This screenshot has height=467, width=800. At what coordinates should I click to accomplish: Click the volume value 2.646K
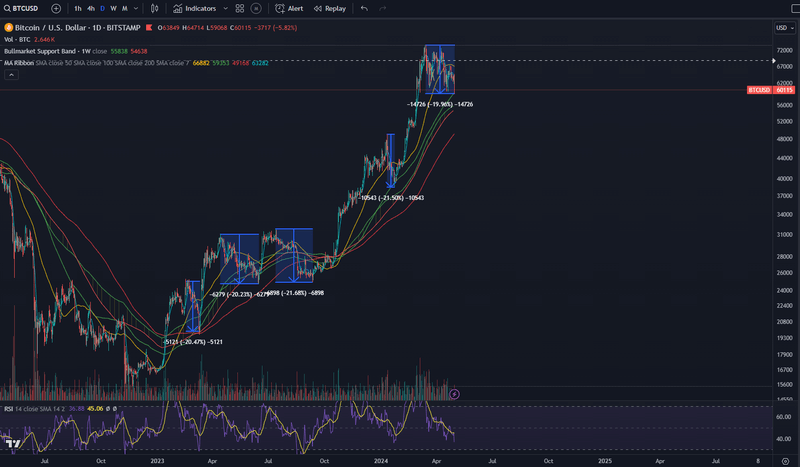point(44,39)
